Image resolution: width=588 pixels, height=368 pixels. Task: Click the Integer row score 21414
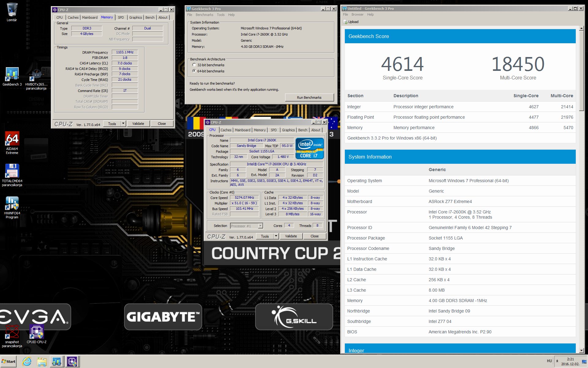[x=567, y=107]
